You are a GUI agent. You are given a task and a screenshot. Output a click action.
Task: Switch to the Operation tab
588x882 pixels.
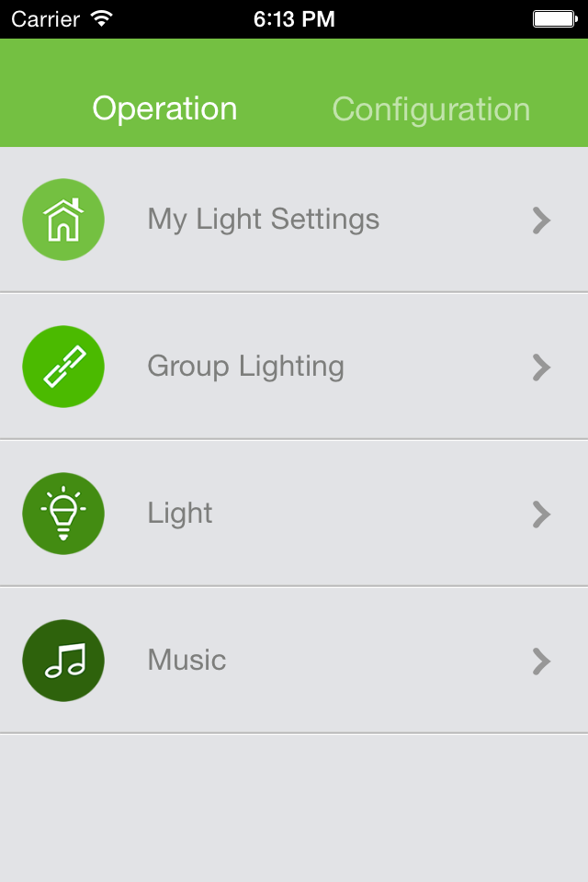click(x=164, y=109)
